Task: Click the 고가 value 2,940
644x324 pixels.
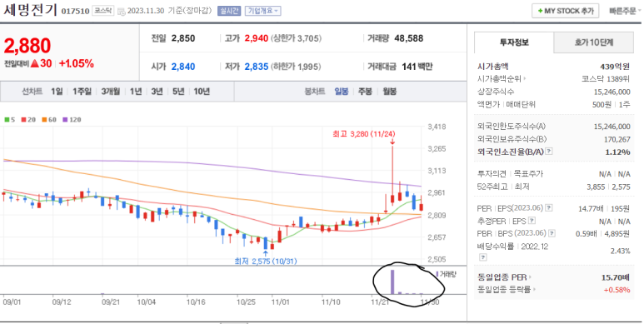Action: click(x=257, y=38)
